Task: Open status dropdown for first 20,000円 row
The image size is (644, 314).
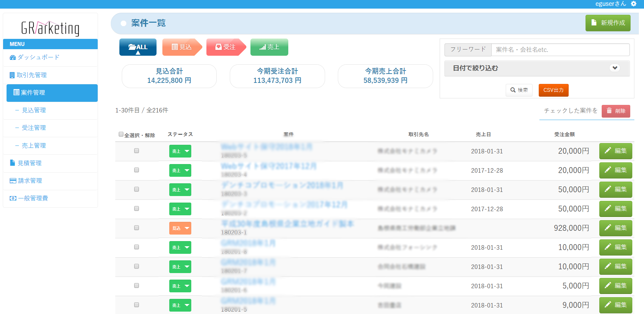Action: pos(180,151)
